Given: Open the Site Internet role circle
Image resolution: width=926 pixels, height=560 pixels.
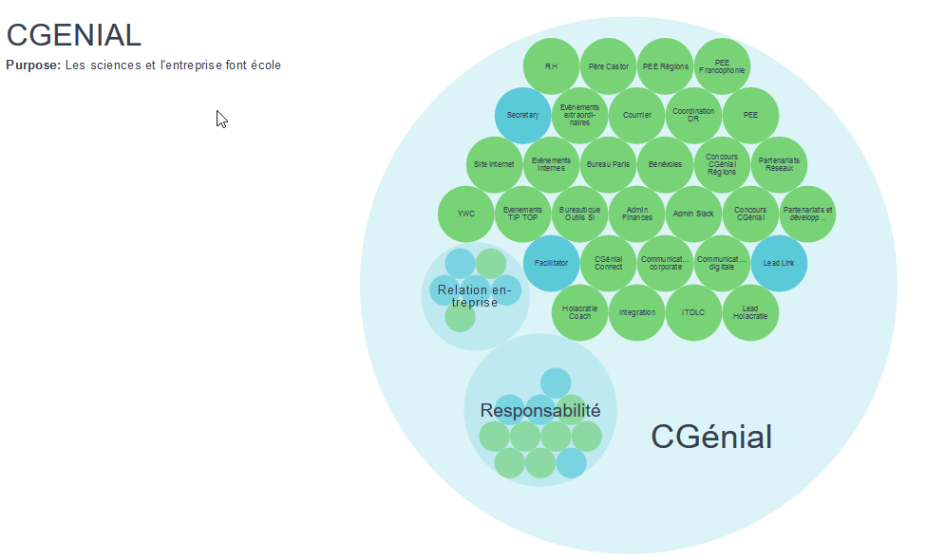Looking at the screenshot, I should (x=494, y=164).
